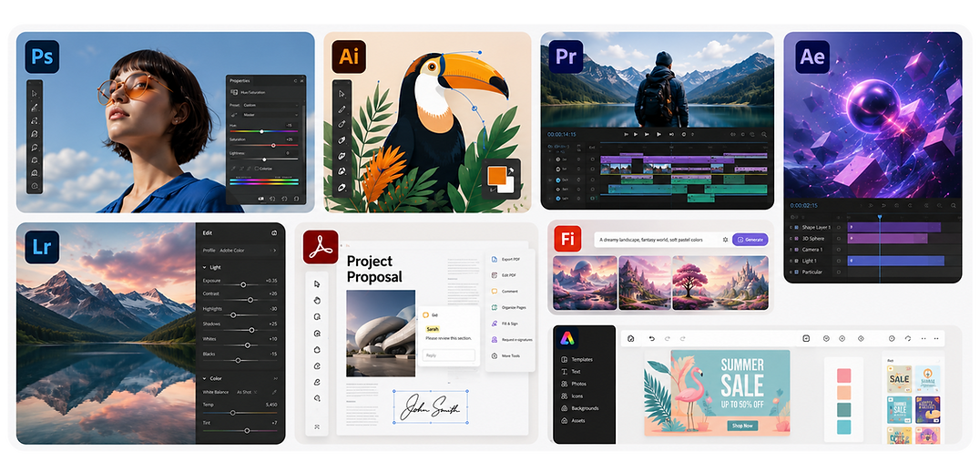This screenshot has height=463, width=980.
Task: Select the arrow Select tool in Acrobat sidebar
Action: click(x=317, y=284)
